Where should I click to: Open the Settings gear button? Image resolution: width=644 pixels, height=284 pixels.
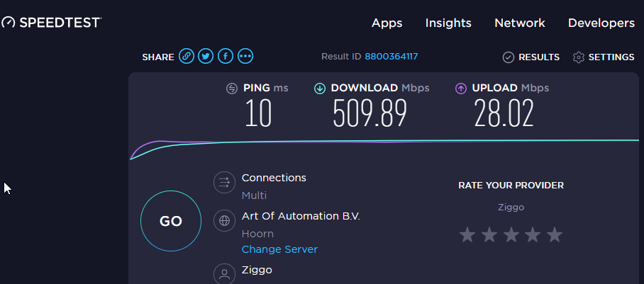604,57
